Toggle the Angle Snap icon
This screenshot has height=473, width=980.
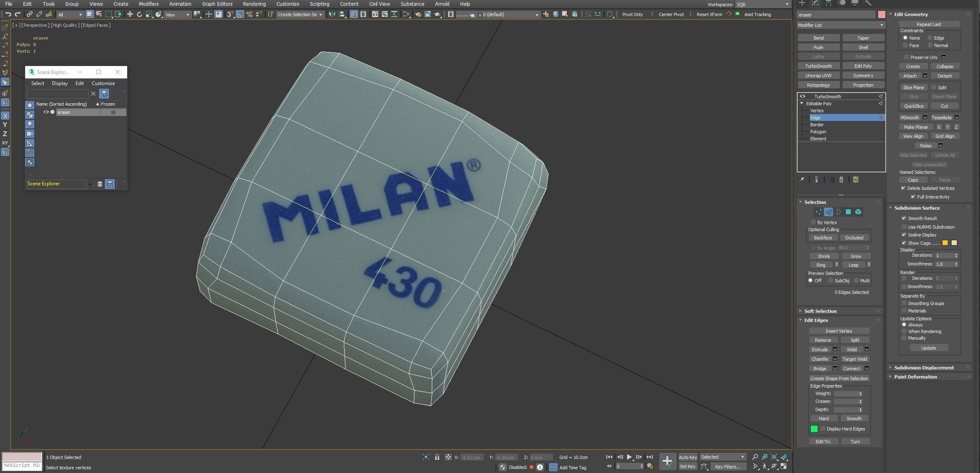[240, 14]
